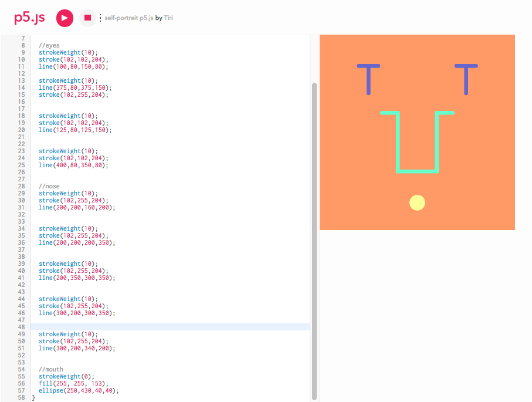Click 'line(300,200,340,200);' in the editor
The image size is (532, 402).
(x=77, y=348)
